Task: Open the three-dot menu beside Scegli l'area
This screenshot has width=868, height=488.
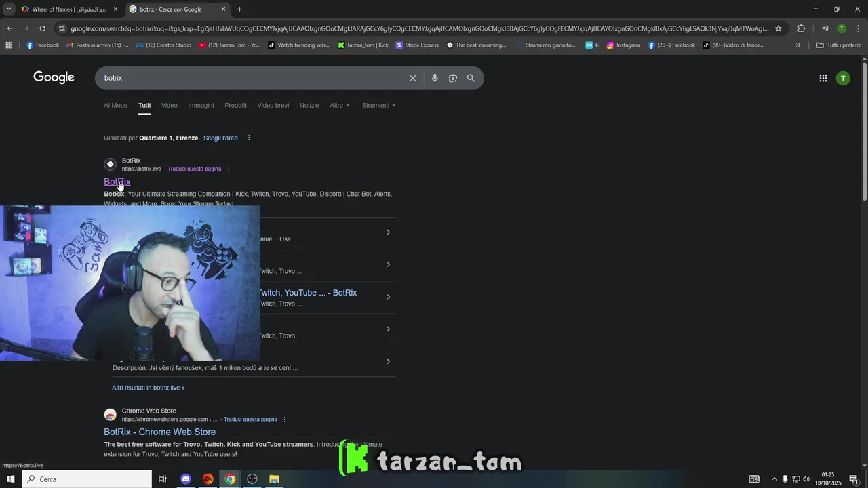Action: [x=249, y=138]
